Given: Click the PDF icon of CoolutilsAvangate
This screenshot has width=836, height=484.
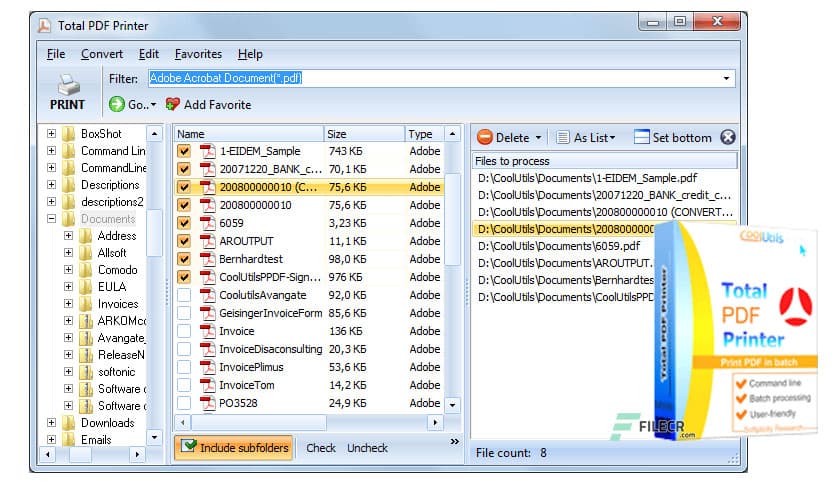Looking at the screenshot, I should tap(207, 295).
